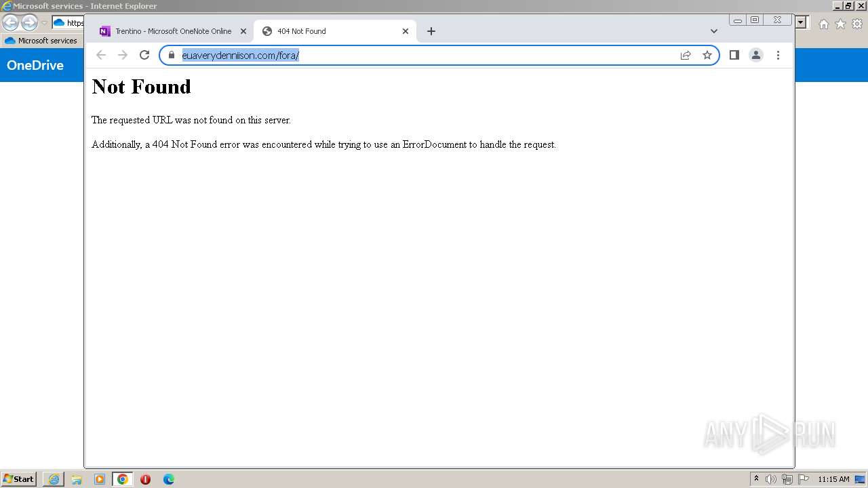Open media player from taskbar

pos(100,479)
